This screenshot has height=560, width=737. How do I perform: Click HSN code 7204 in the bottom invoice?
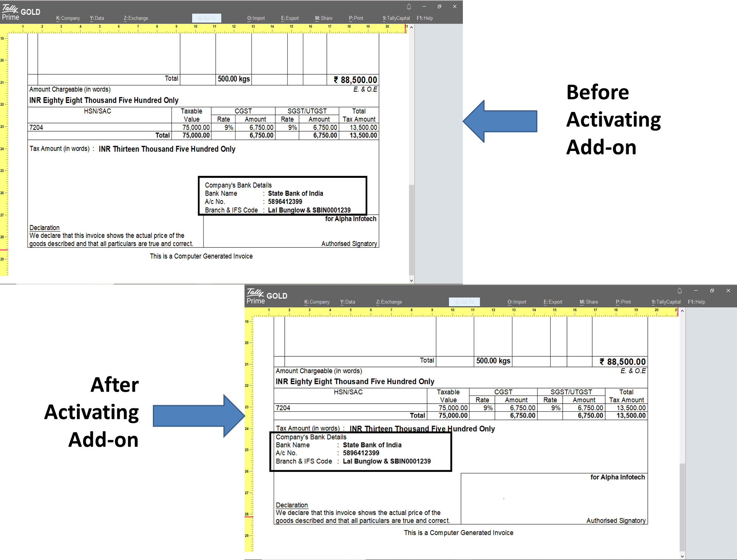(283, 408)
